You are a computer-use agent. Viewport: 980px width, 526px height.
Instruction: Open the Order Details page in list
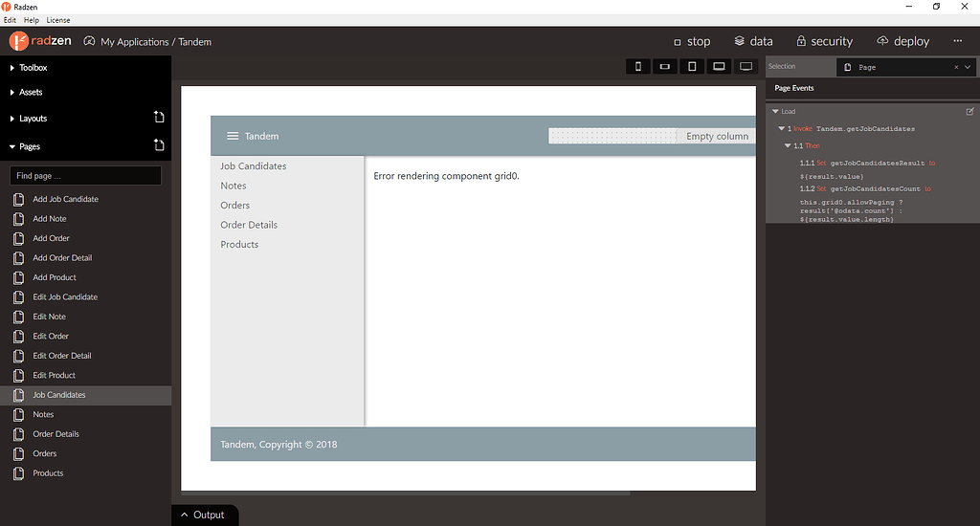click(85, 434)
